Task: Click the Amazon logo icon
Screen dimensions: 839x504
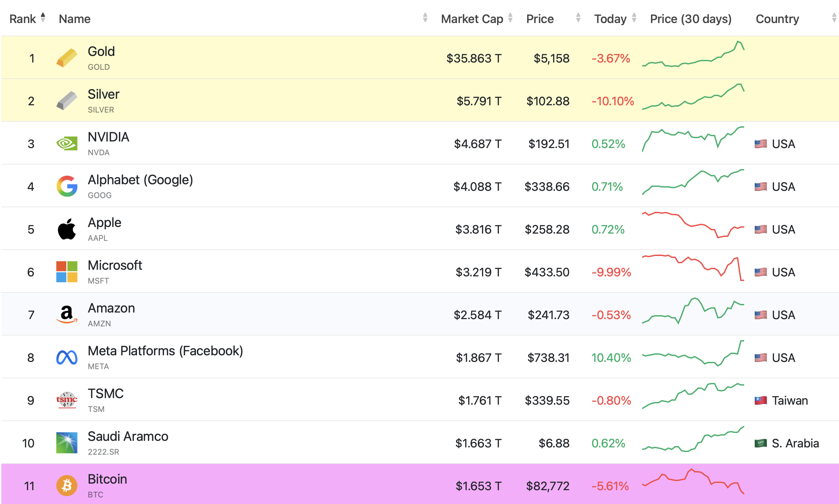Action: [67, 315]
